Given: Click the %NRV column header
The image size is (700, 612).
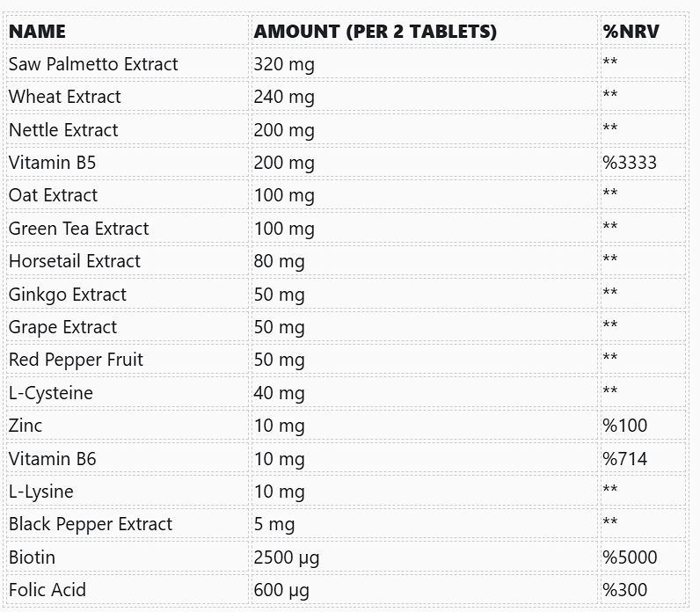Looking at the screenshot, I should click(x=631, y=32).
